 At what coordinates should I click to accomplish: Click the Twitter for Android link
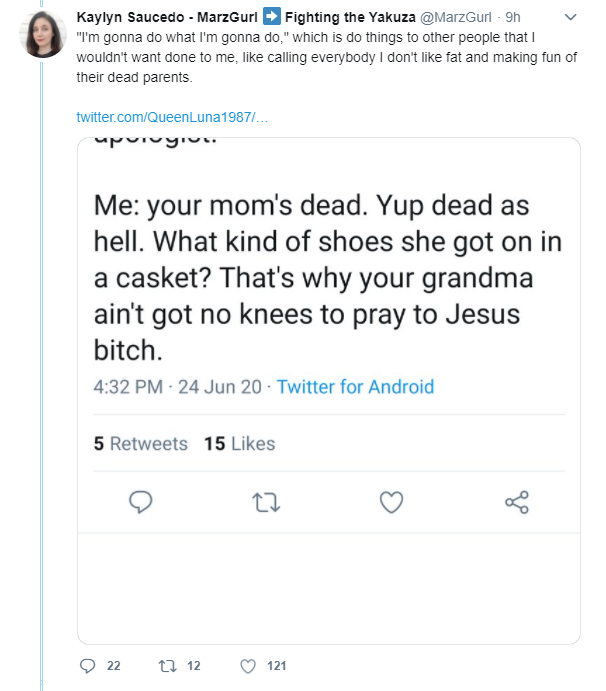coord(355,387)
